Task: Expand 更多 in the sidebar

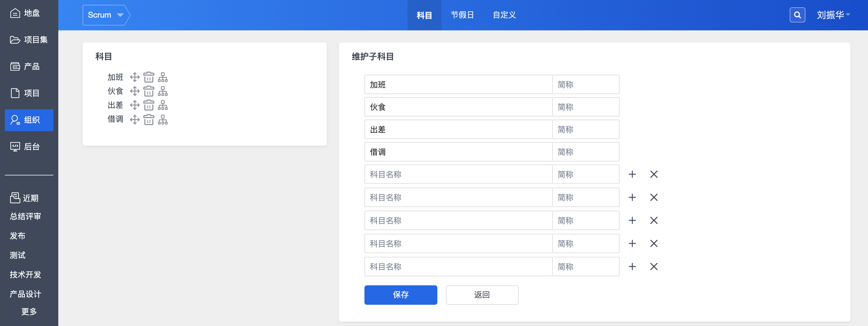Action: coord(29,311)
